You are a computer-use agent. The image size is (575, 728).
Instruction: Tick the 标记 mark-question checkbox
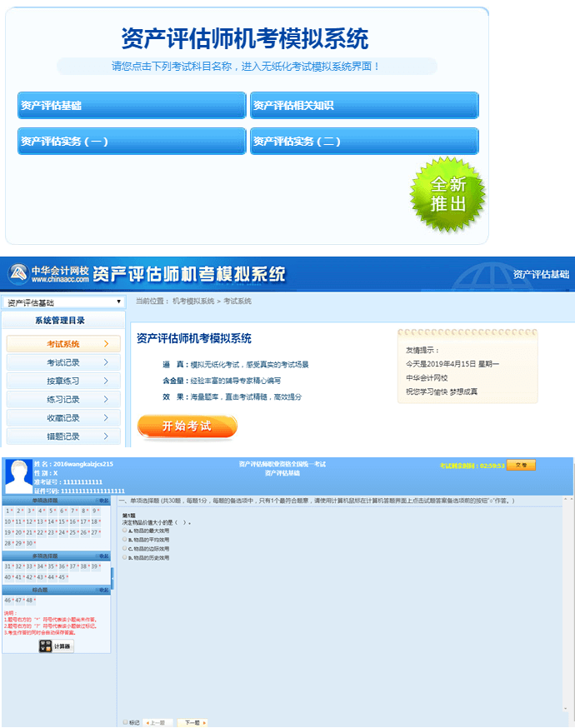125,722
